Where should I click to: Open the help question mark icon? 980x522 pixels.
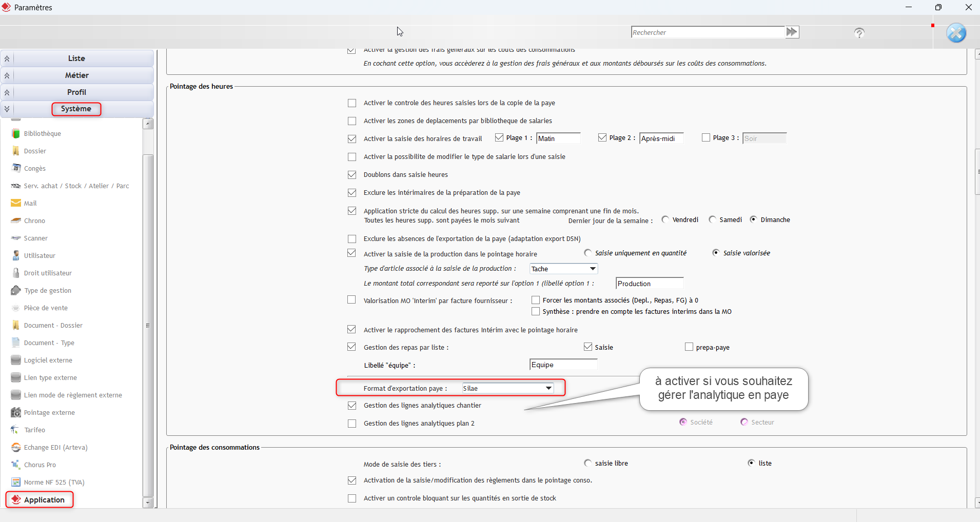(859, 33)
